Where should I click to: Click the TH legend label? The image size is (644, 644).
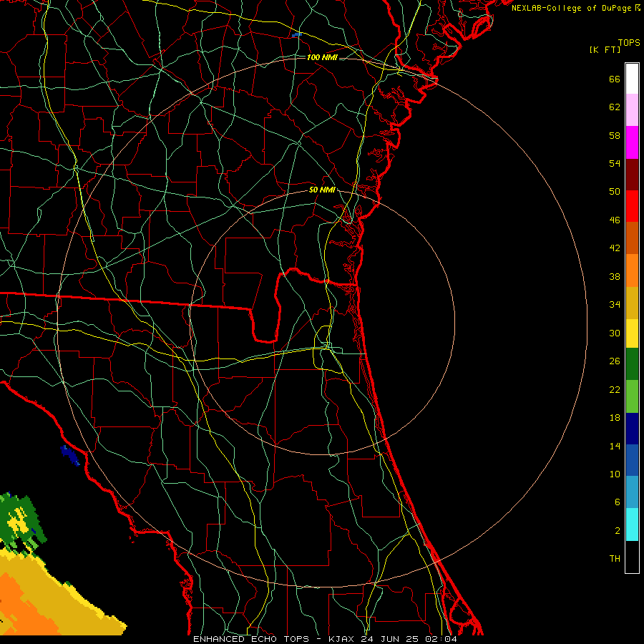[x=615, y=559]
